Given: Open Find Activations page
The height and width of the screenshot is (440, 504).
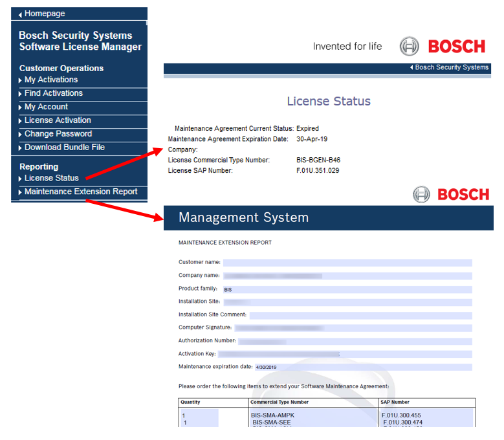Looking at the screenshot, I should (53, 93).
